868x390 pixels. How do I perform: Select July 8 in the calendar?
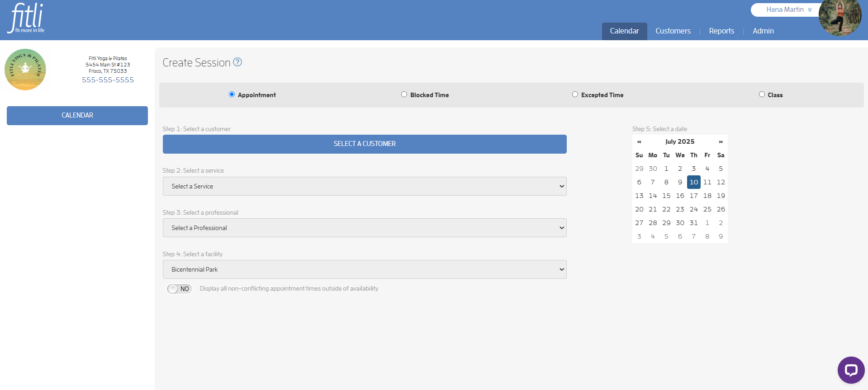(x=666, y=182)
